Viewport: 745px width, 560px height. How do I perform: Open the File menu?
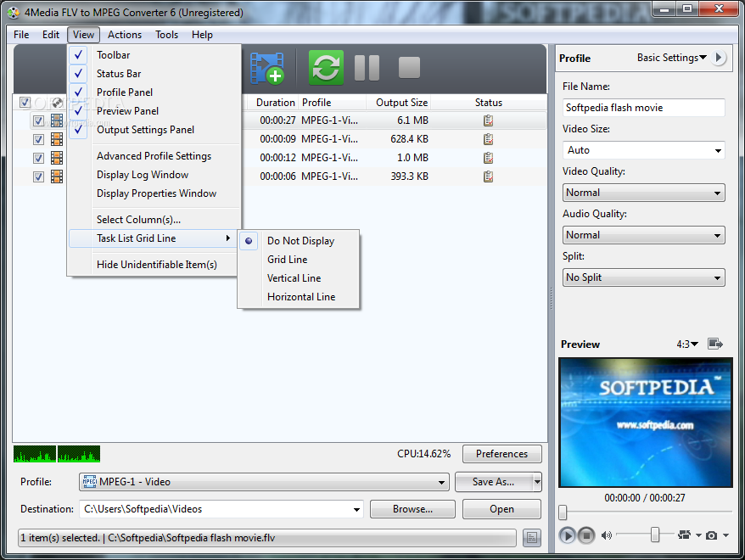(21, 35)
